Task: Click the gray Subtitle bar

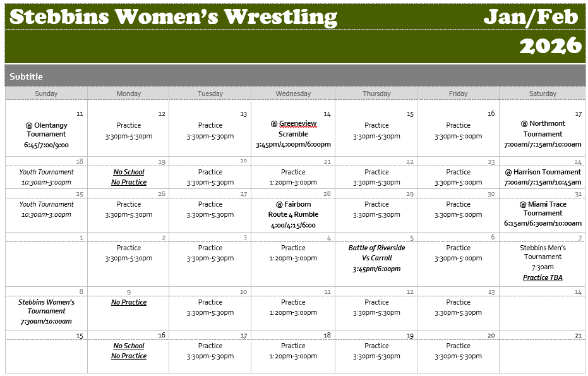Action: coord(294,76)
